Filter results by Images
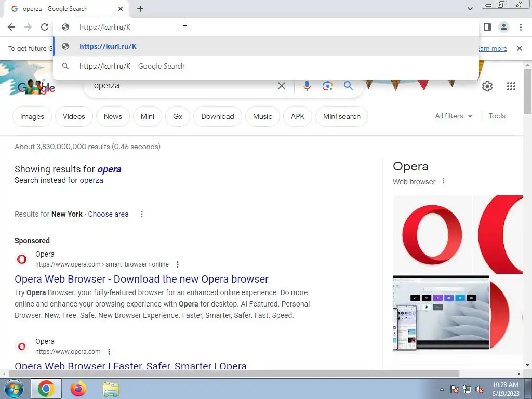The width and height of the screenshot is (532, 399). (32, 116)
